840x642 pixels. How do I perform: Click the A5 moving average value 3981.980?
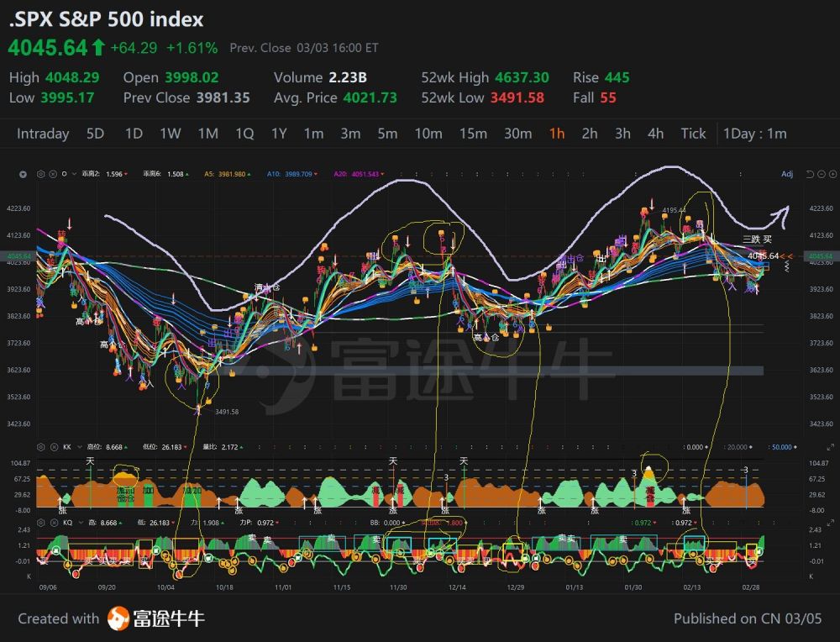tap(232, 174)
